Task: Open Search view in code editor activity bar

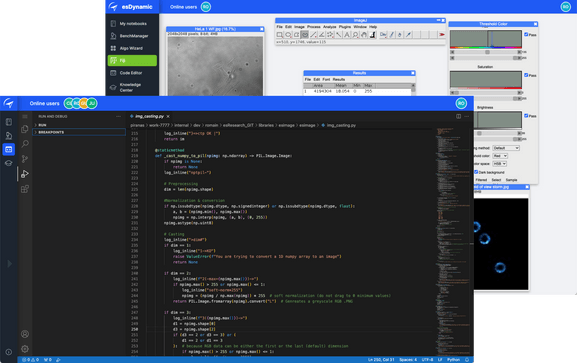Action: click(25, 144)
